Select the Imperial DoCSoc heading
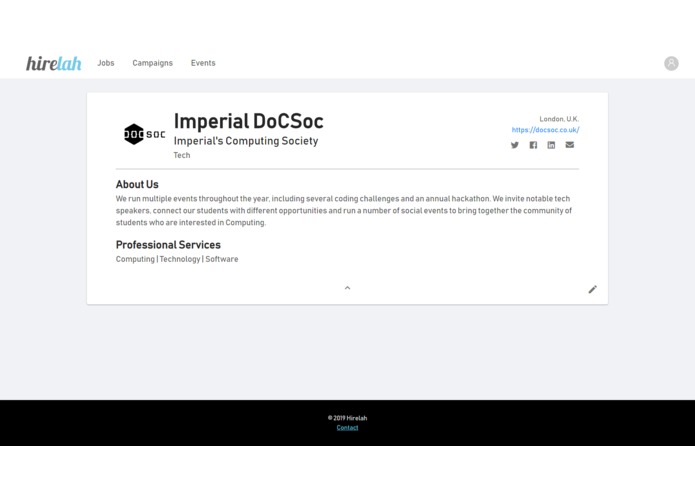Image resolution: width=695 pixels, height=494 pixels. tap(249, 121)
